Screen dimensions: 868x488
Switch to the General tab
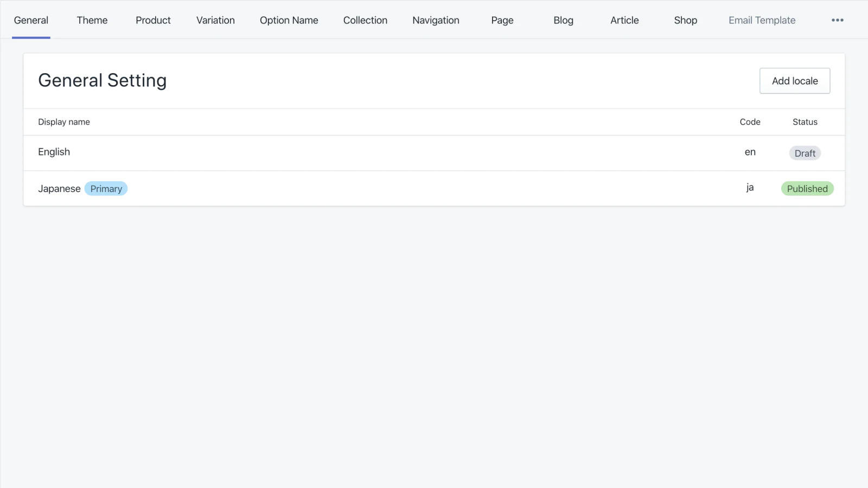tap(31, 20)
